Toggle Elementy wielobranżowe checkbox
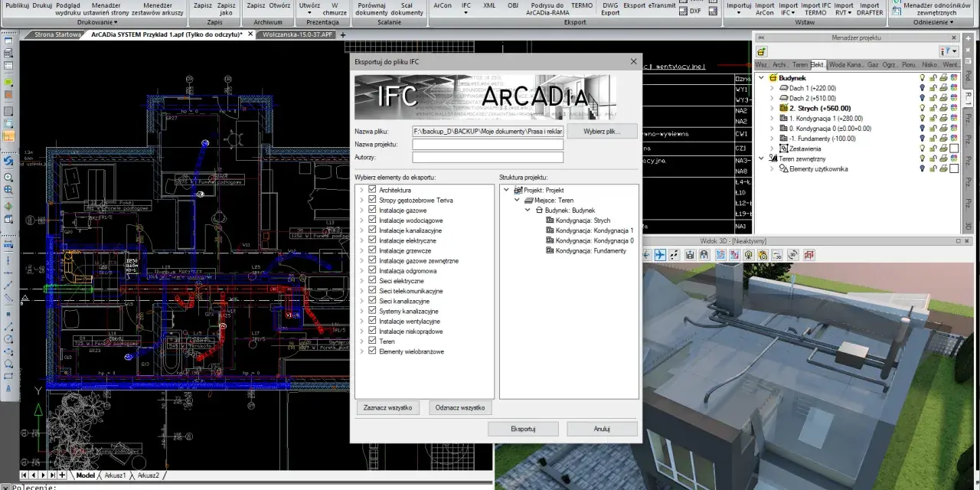The image size is (980, 490). [372, 351]
